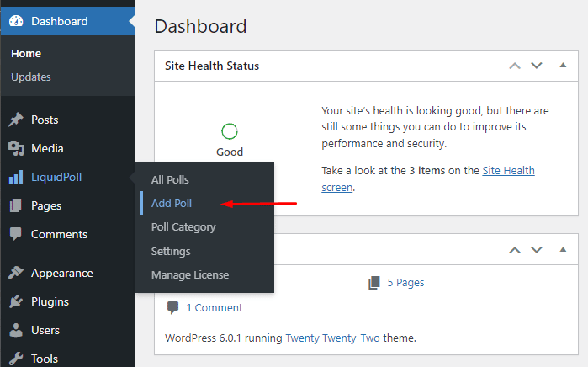
Task: Click the Comments speech bubble icon
Action: click(x=16, y=234)
